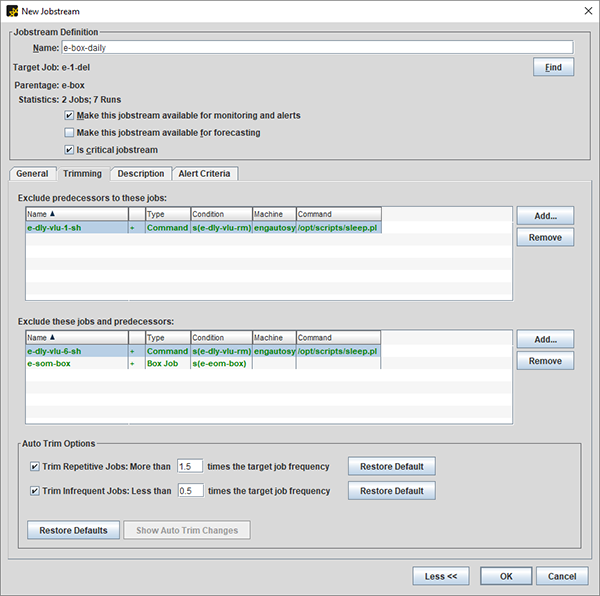Toggle Trim Repetitive Jobs checkbox
Screen dimensions: 600x596
click(x=35, y=466)
